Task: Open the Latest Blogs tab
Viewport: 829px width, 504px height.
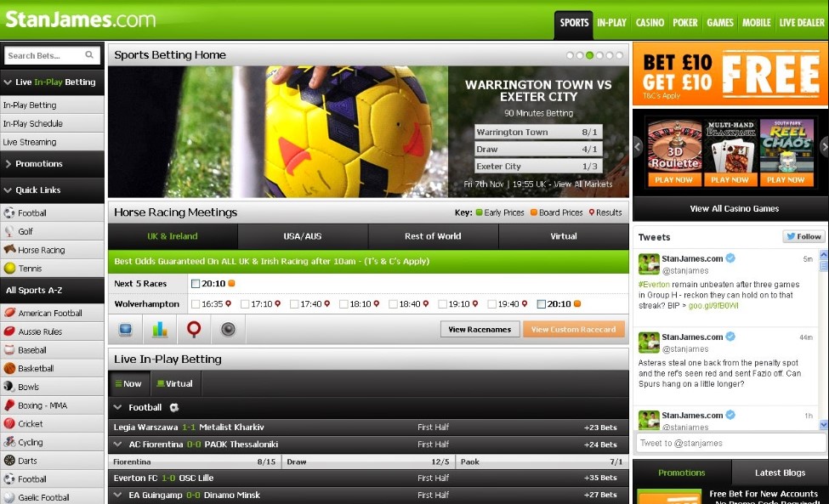Action: point(780,473)
